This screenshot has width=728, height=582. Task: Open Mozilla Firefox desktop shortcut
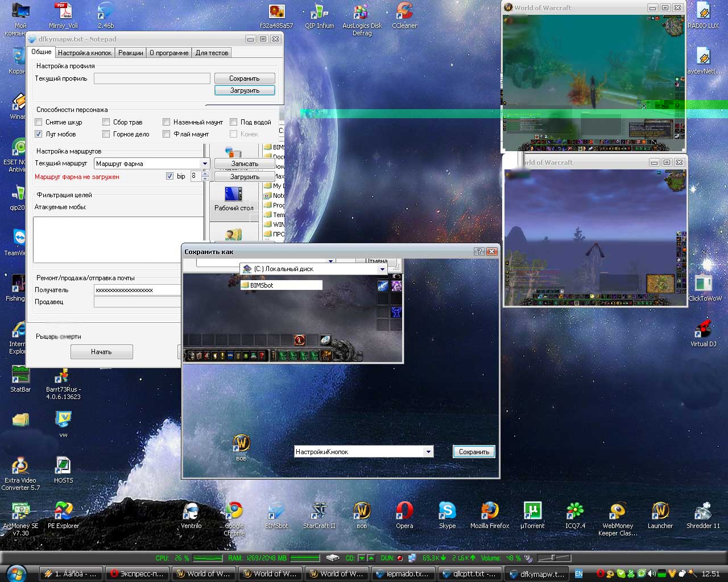490,511
